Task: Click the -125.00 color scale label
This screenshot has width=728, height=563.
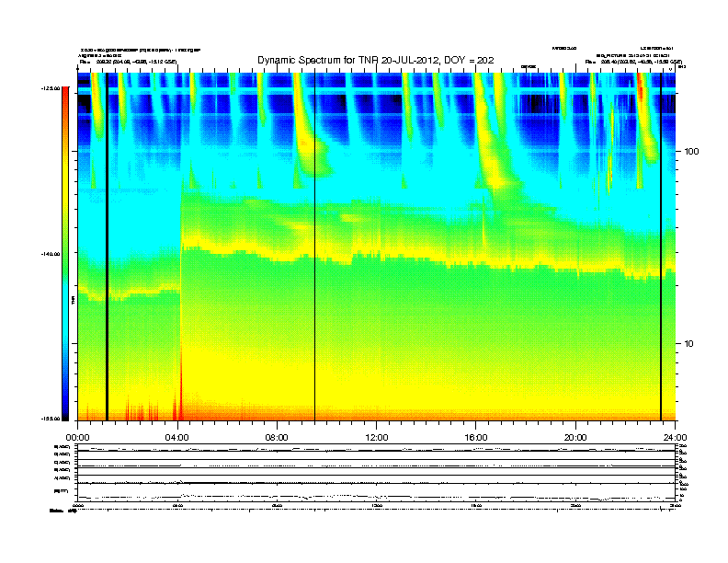Action: 51,88
